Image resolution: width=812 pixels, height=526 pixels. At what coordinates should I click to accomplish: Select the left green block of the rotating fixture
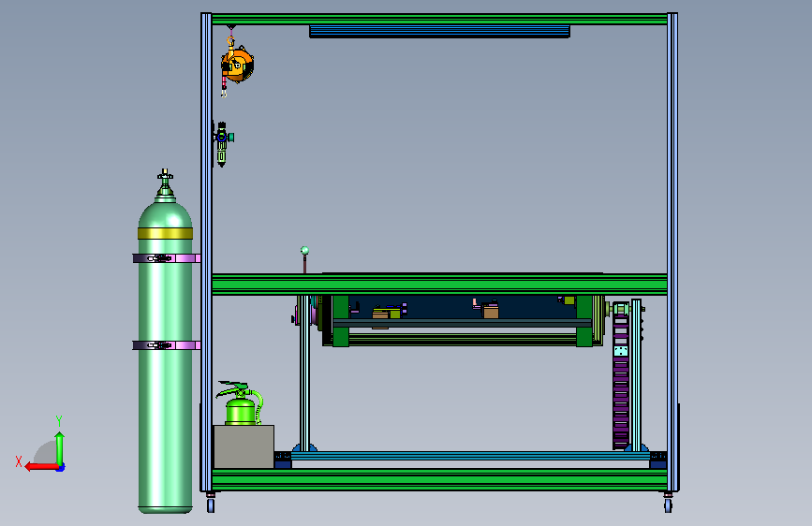click(x=341, y=321)
